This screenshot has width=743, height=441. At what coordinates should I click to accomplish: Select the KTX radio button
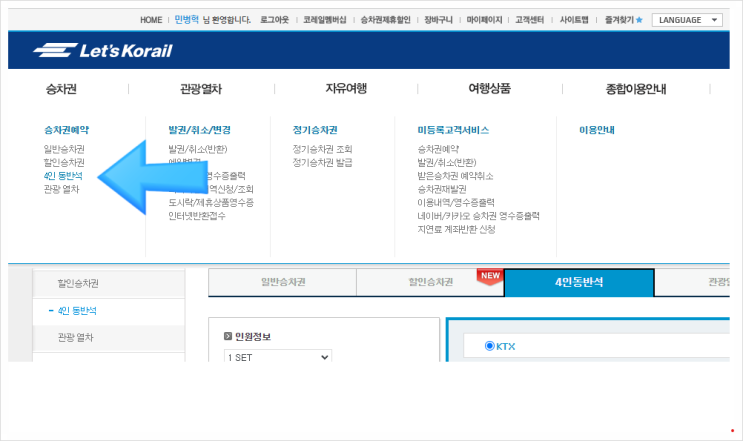(489, 346)
